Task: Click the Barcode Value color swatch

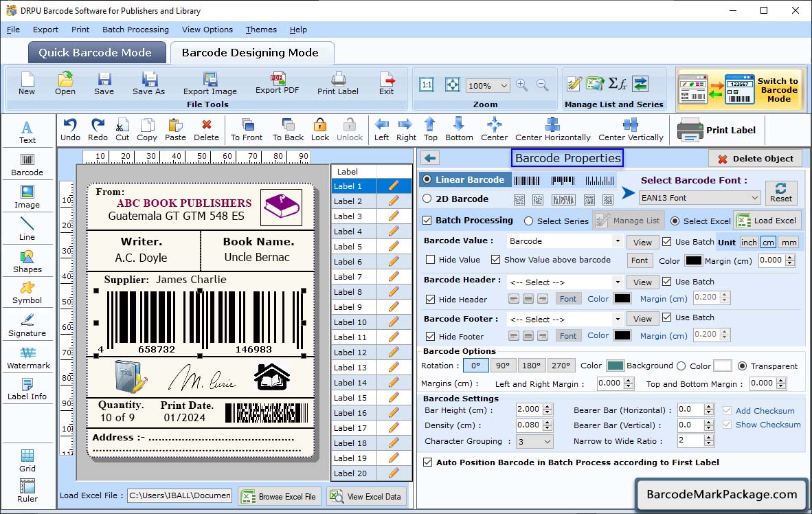Action: coord(693,260)
